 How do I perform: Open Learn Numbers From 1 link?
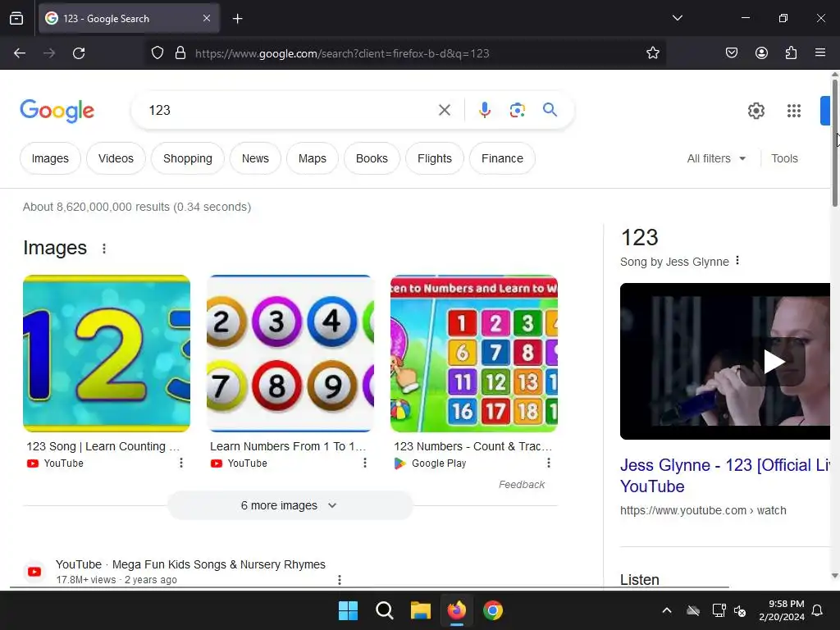pos(288,446)
